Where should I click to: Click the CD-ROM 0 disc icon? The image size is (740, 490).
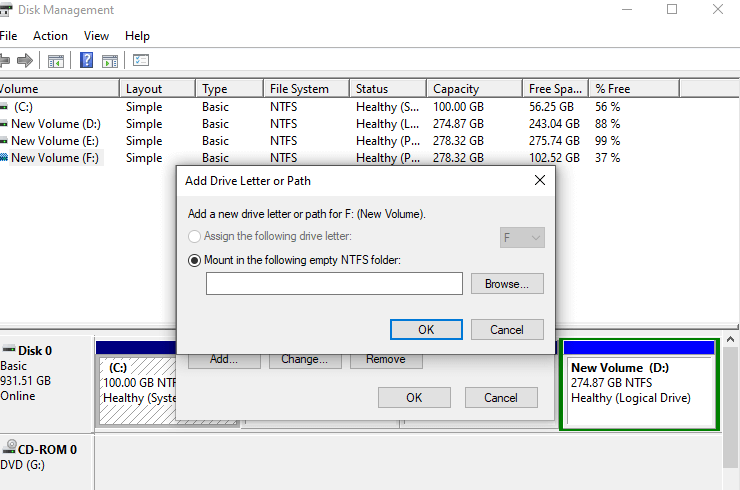coord(9,447)
